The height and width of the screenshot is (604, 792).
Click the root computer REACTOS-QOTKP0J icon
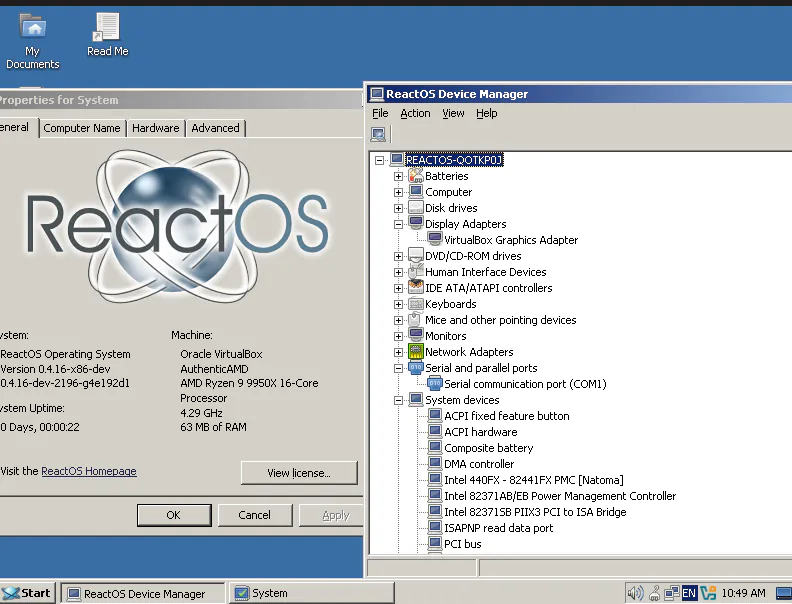397,160
